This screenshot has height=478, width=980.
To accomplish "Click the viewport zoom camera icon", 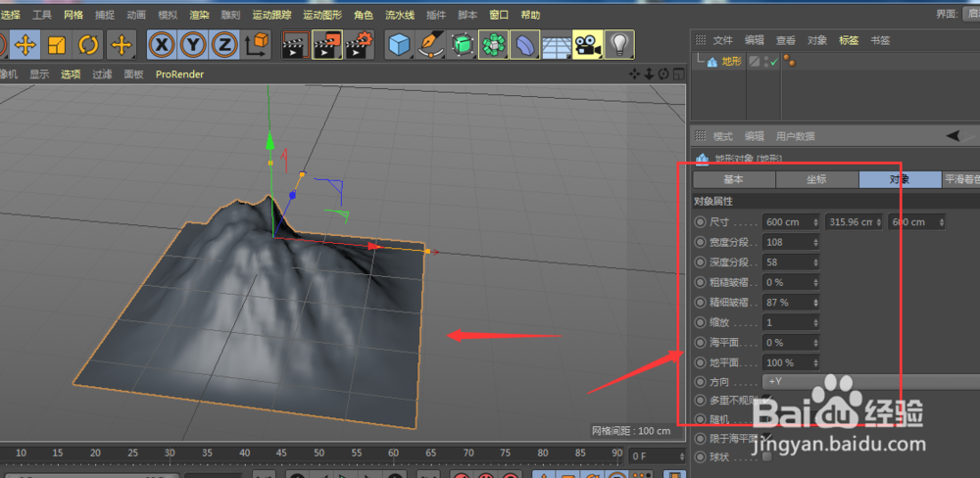I will tap(649, 74).
